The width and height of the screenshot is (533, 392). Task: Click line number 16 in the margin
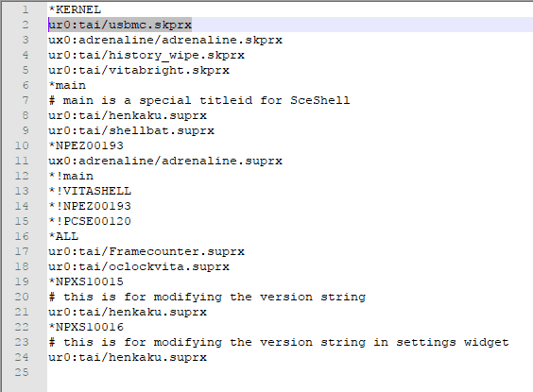coord(22,236)
